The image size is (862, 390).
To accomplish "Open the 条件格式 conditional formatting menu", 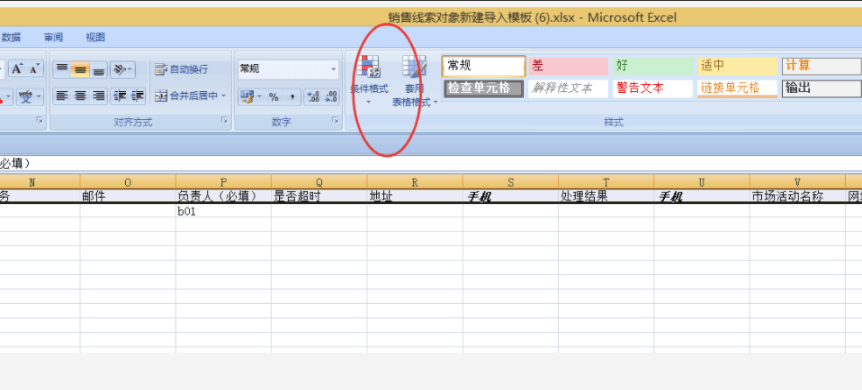I will coord(369,80).
